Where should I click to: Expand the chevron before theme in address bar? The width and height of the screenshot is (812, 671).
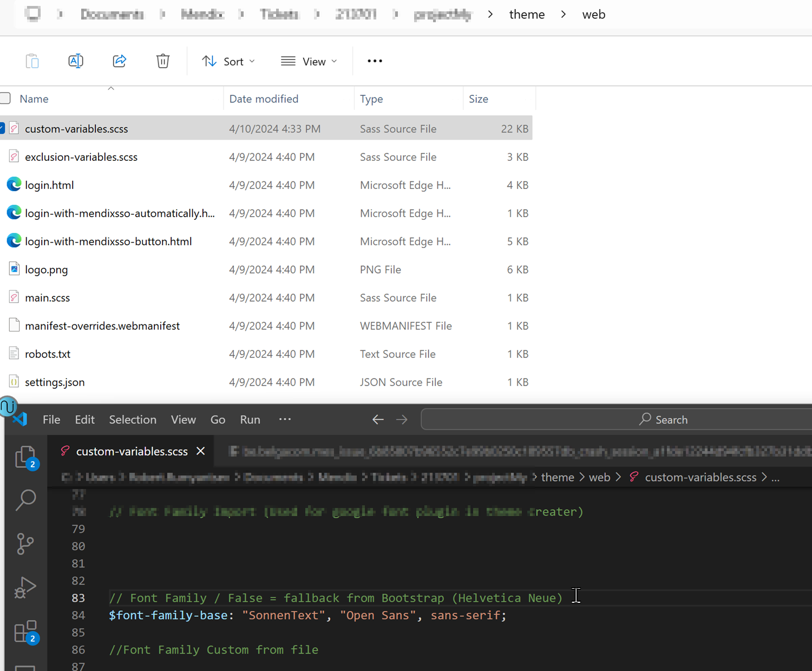[x=490, y=15]
